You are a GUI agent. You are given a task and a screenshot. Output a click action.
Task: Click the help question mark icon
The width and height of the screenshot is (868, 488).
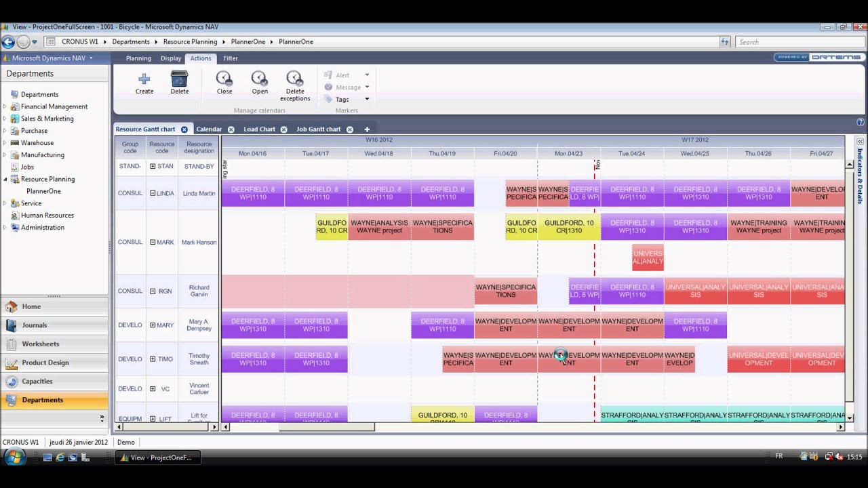pyautogui.click(x=861, y=123)
